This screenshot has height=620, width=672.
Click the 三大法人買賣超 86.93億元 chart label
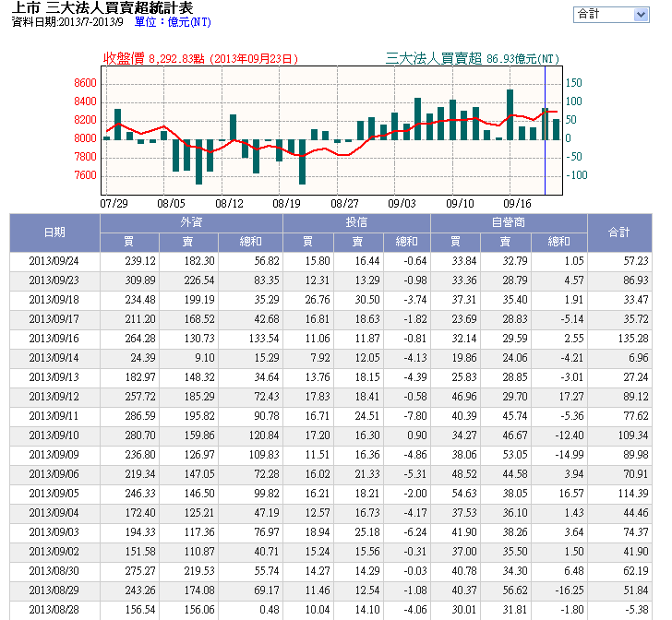[473, 59]
